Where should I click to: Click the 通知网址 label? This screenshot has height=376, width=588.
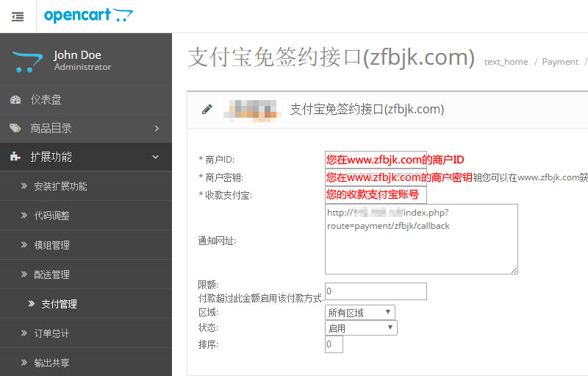[217, 241]
